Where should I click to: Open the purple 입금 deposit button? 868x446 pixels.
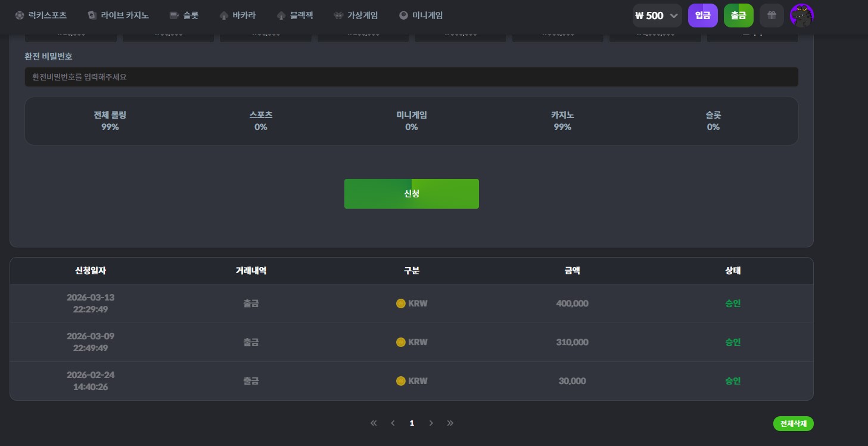[x=703, y=16]
